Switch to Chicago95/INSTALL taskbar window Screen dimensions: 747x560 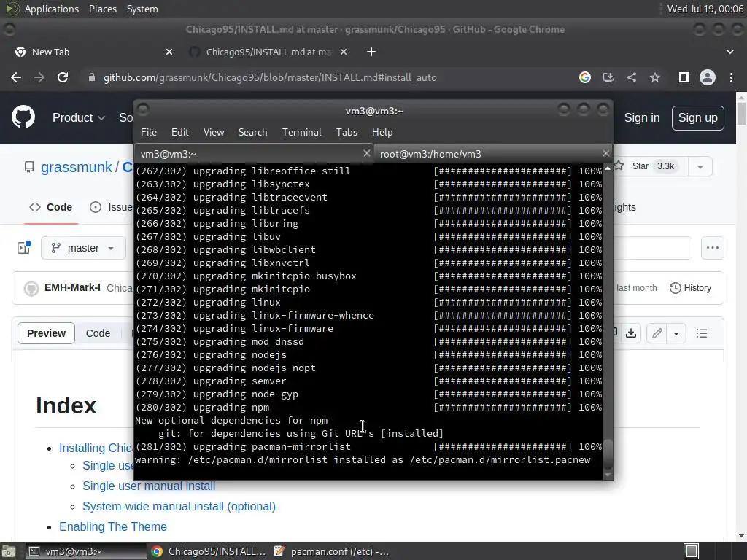(x=209, y=551)
